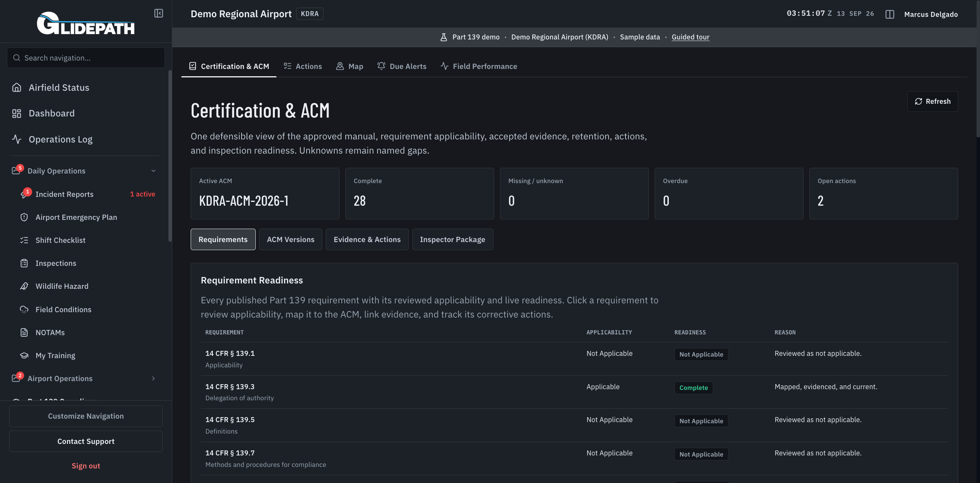Click Contact Support button
The height and width of the screenshot is (483, 980).
[x=86, y=441]
